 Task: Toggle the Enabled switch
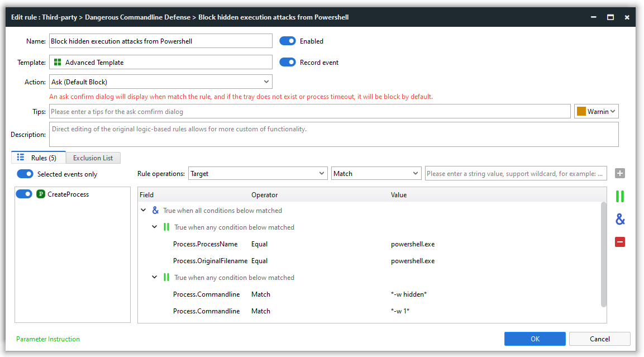point(288,41)
